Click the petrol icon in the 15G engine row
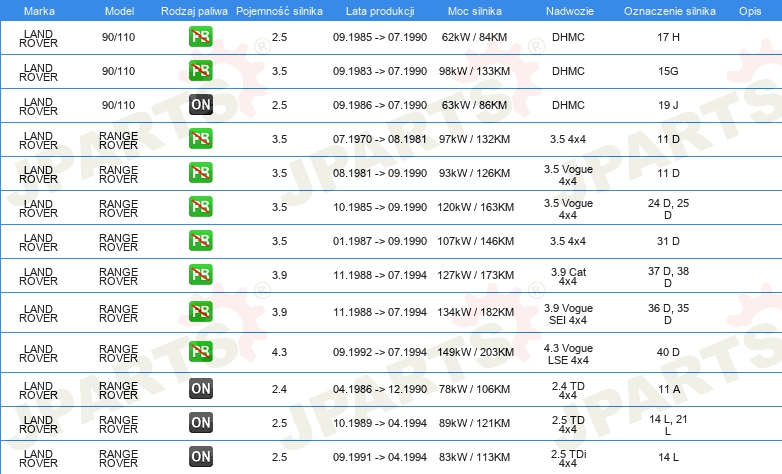The image size is (782, 474). click(200, 71)
